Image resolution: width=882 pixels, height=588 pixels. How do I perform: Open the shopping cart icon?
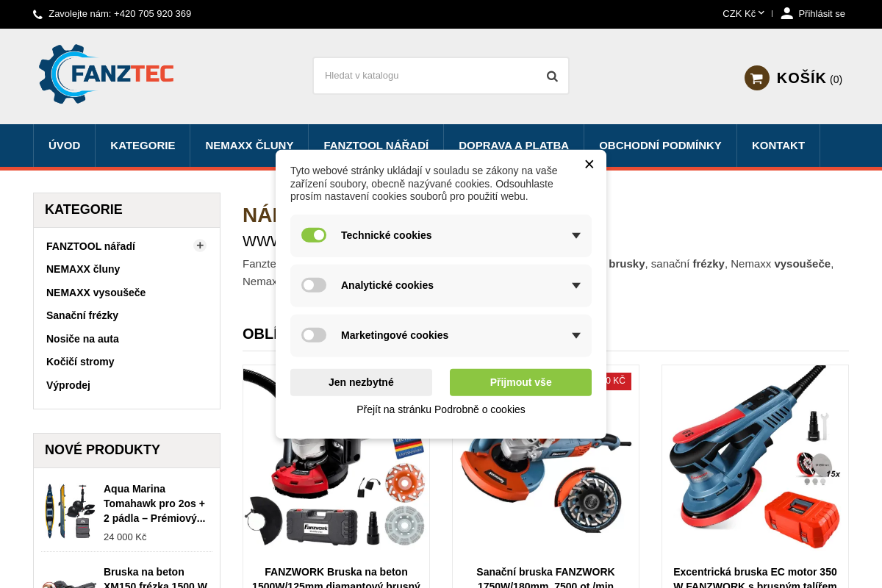[x=757, y=78]
